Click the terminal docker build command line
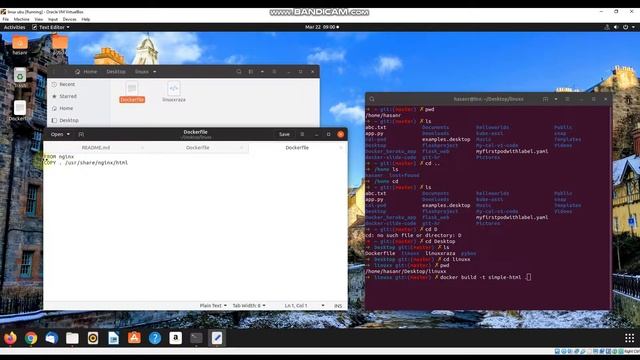 point(448,277)
